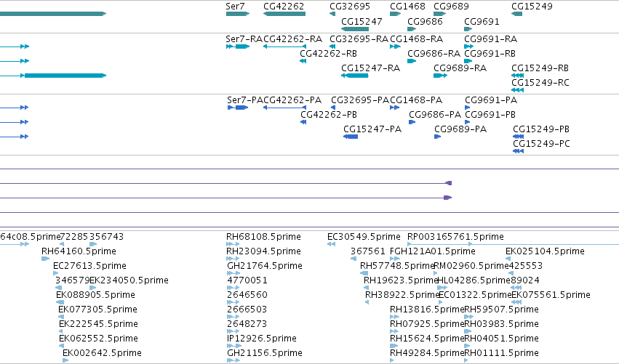Select EST EK077305.5prime
Viewport: 619px width, 364px height.
point(97,310)
